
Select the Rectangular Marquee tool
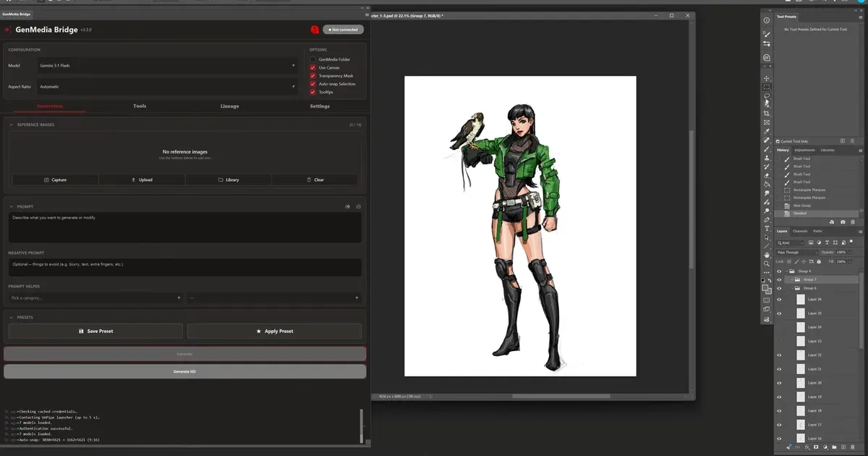tap(767, 87)
